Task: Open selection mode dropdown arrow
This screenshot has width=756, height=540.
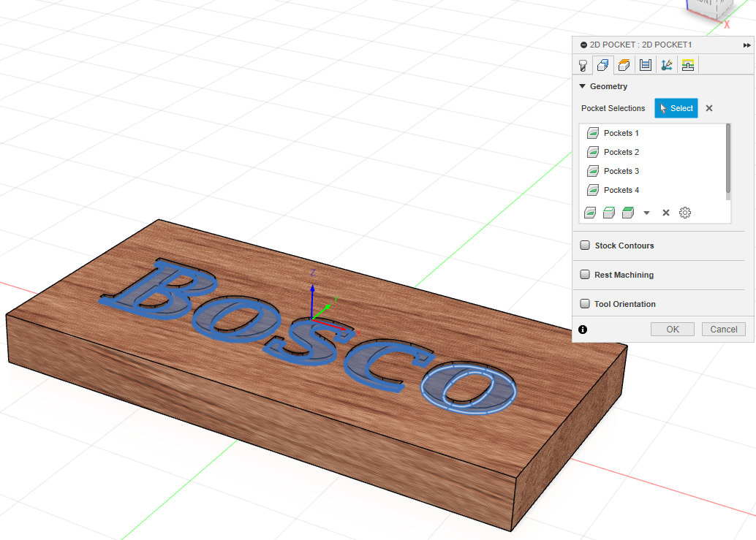Action: (x=646, y=213)
